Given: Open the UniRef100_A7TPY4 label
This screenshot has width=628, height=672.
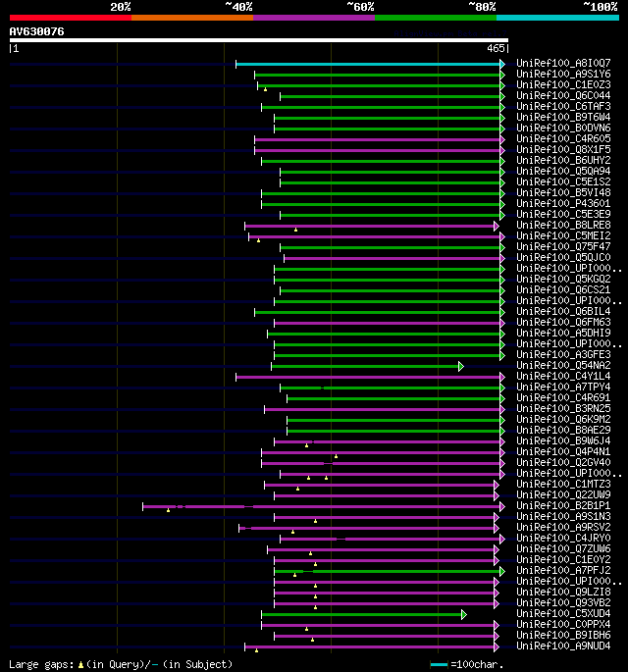Looking at the screenshot, I should (563, 387).
